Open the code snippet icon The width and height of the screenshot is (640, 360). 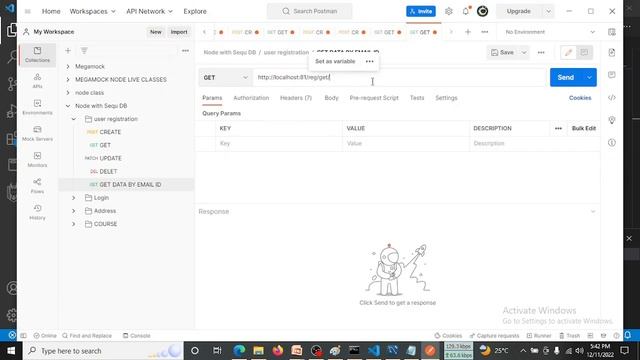coord(611,98)
